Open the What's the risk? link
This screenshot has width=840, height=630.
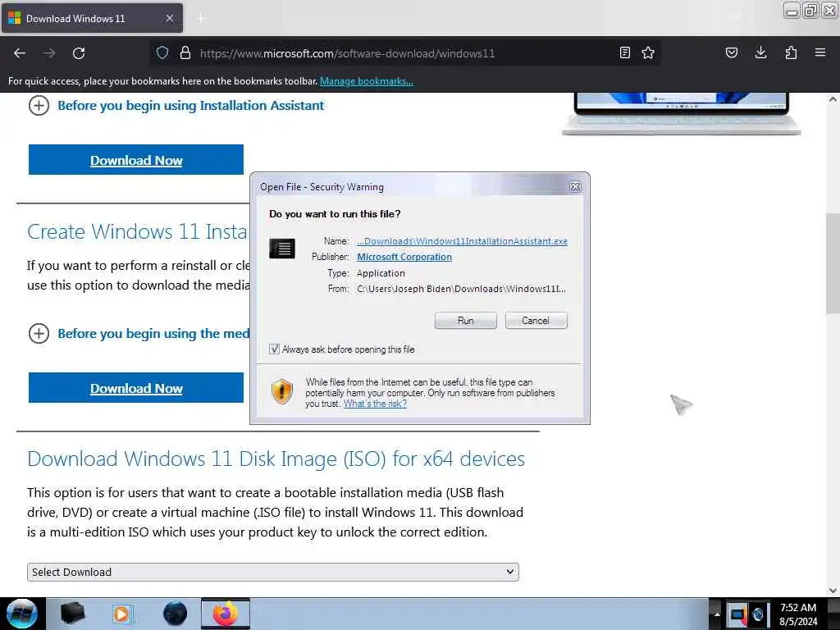tap(375, 404)
